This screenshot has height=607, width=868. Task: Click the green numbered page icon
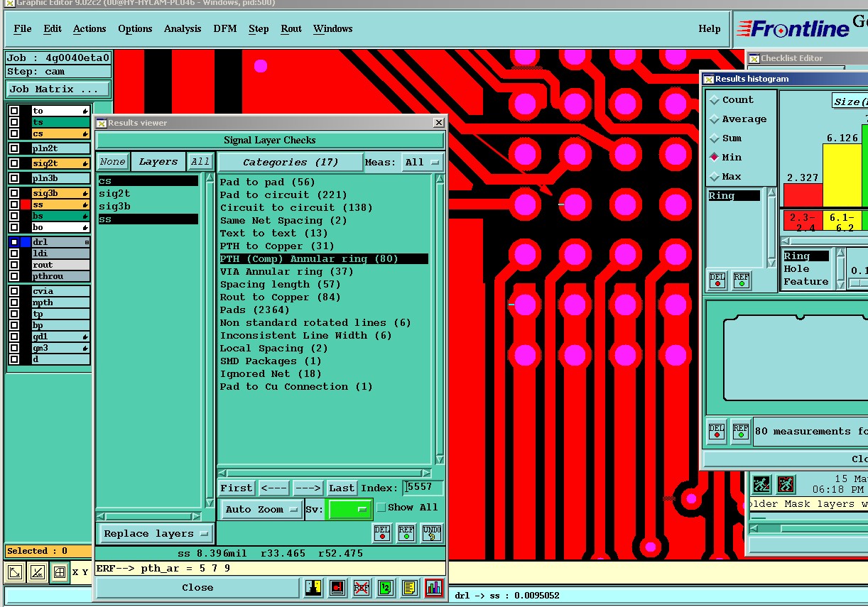coord(385,588)
